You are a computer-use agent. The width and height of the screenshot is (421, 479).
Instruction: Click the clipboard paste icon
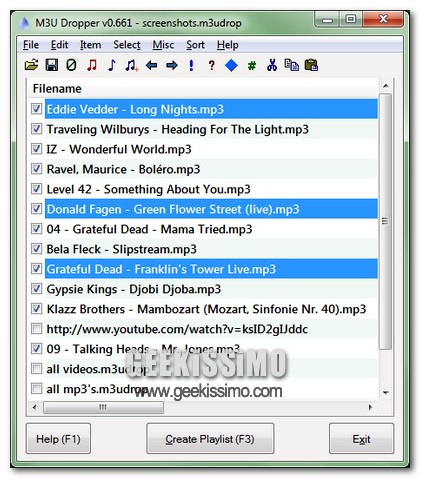311,65
